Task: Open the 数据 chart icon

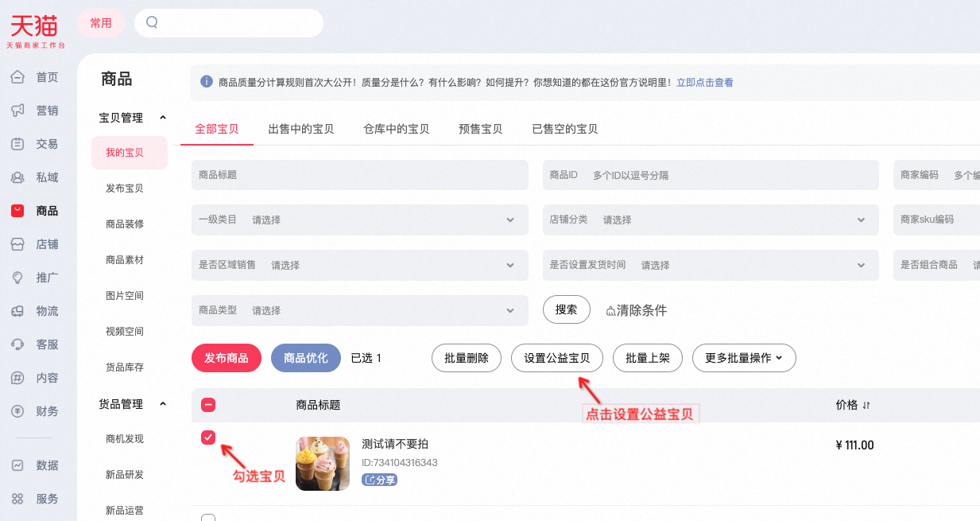Action: click(17, 465)
